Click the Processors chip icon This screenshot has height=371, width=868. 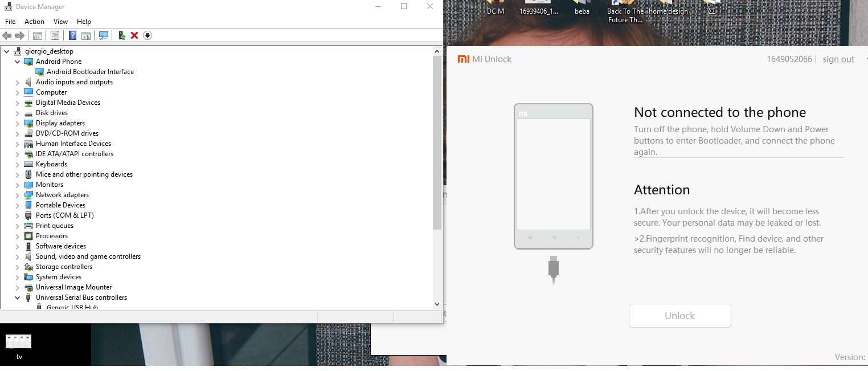coord(28,236)
